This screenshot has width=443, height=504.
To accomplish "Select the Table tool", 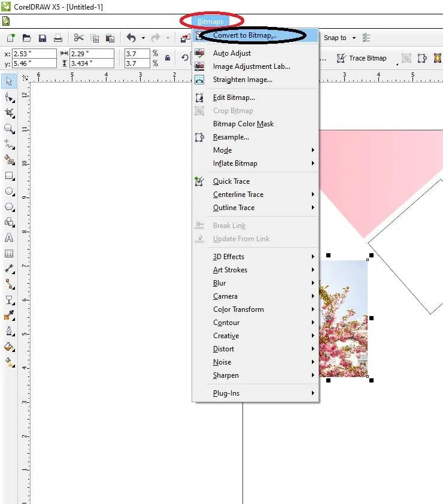I will coord(9,253).
